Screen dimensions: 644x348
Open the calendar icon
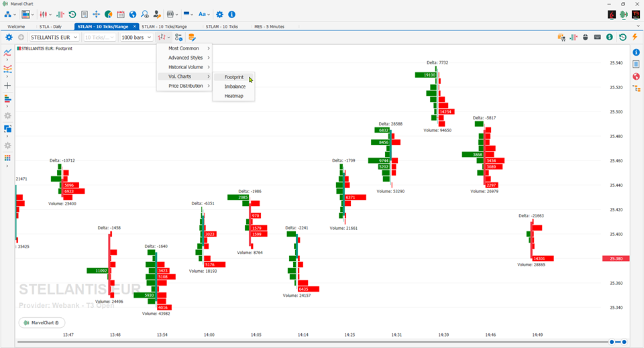coord(120,14)
